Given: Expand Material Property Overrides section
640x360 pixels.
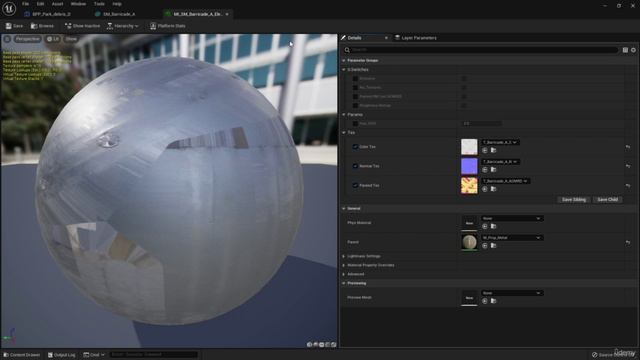Looking at the screenshot, I should pyautogui.click(x=344, y=265).
